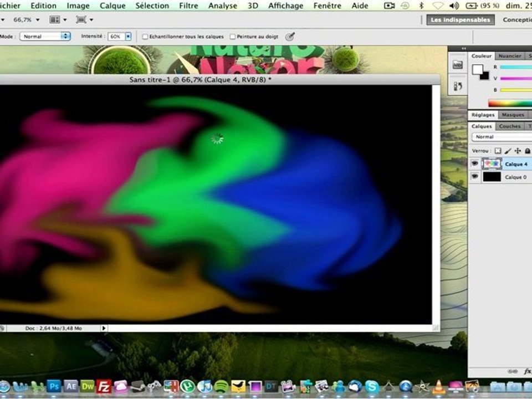532x399 pixels.
Task: Hide the Calque 0 layer
Action: coord(475,177)
